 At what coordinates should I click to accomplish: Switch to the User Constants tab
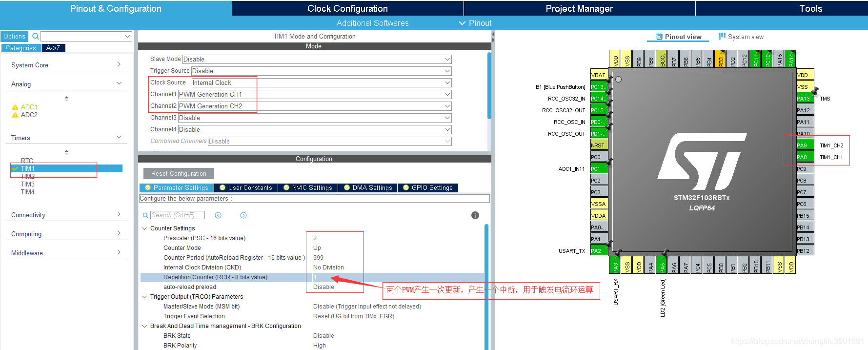(x=246, y=188)
